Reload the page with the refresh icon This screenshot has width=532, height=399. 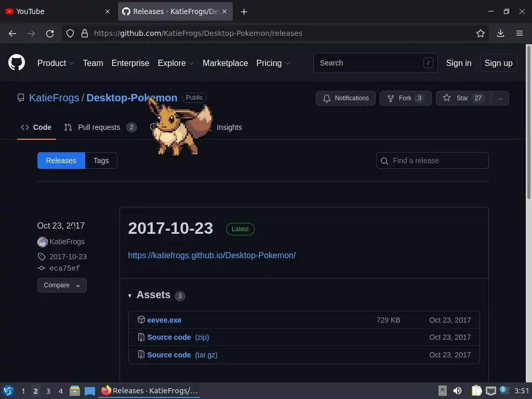point(50,33)
